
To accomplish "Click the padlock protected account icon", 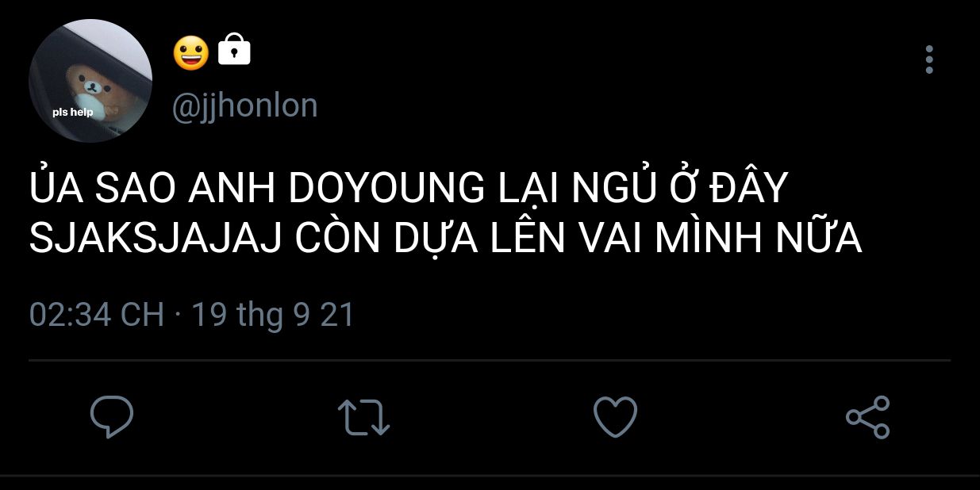I will coord(234,50).
